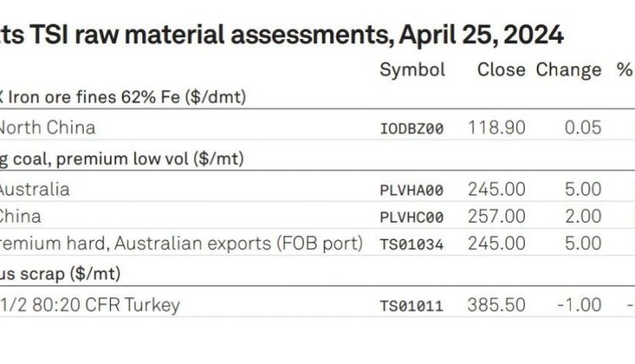
Task: Click the China row label under coal
Action: click(x=20, y=217)
